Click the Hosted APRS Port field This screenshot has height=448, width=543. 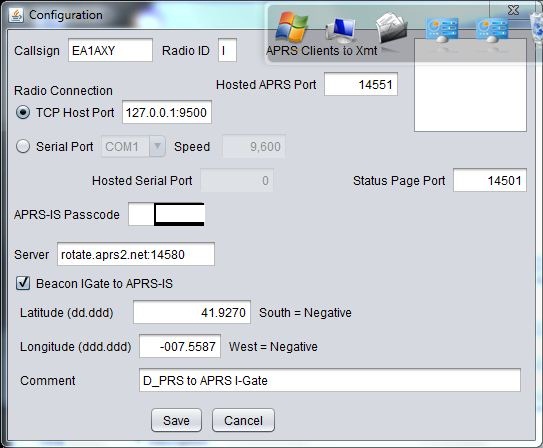pyautogui.click(x=361, y=84)
